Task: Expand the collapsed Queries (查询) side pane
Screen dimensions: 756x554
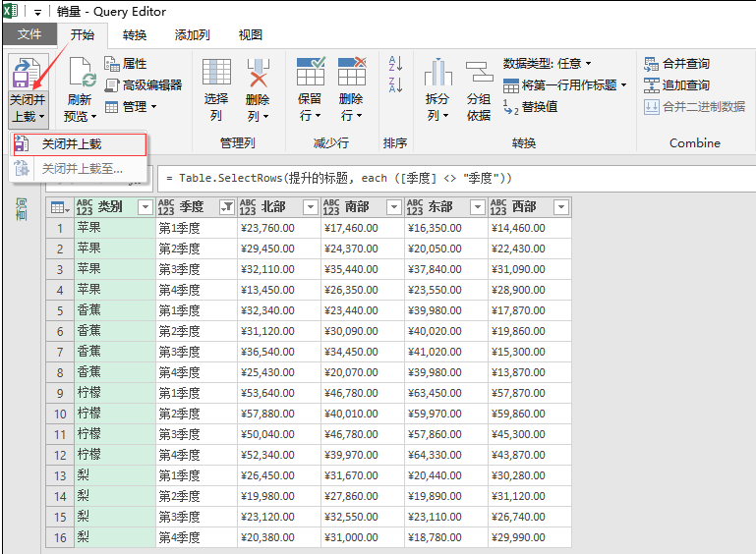Action: coord(22,209)
